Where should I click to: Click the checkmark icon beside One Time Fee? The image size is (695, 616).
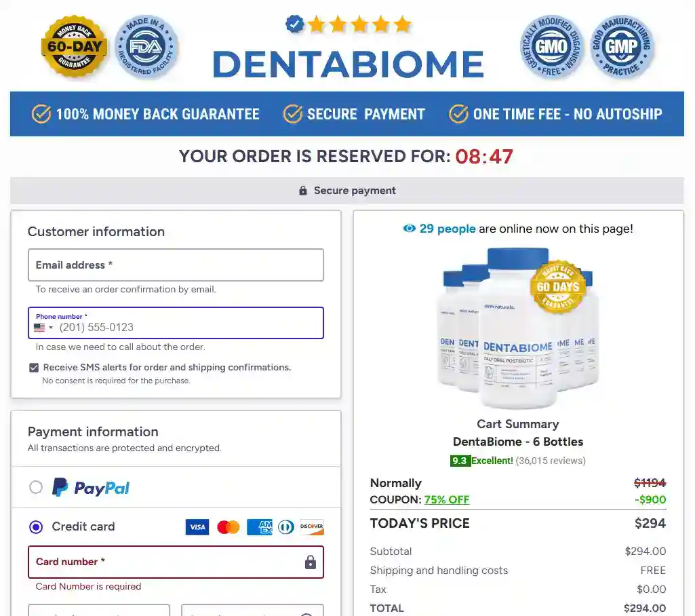pos(458,114)
